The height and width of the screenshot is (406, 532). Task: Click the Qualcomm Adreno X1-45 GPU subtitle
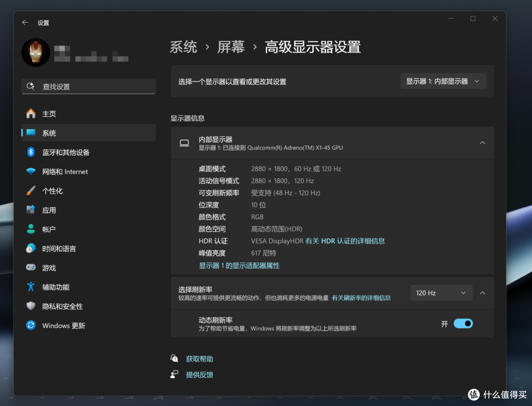(271, 148)
